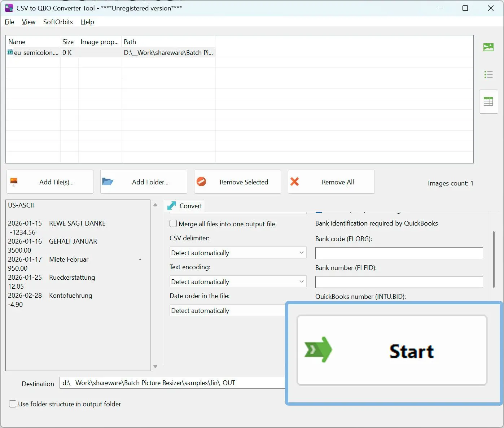Click the GEHALT JANUAR preview text
The width and height of the screenshot is (504, 428).
pyautogui.click(x=73, y=241)
